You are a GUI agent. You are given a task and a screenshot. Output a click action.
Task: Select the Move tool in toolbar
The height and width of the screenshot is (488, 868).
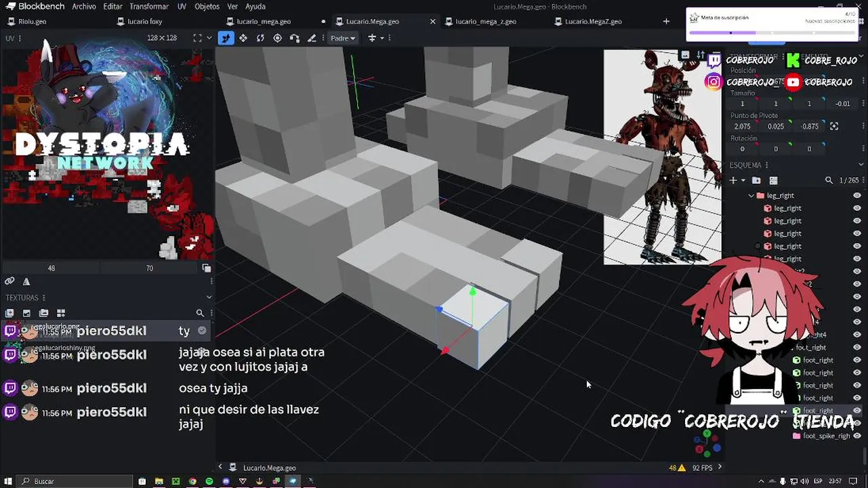[x=226, y=38]
